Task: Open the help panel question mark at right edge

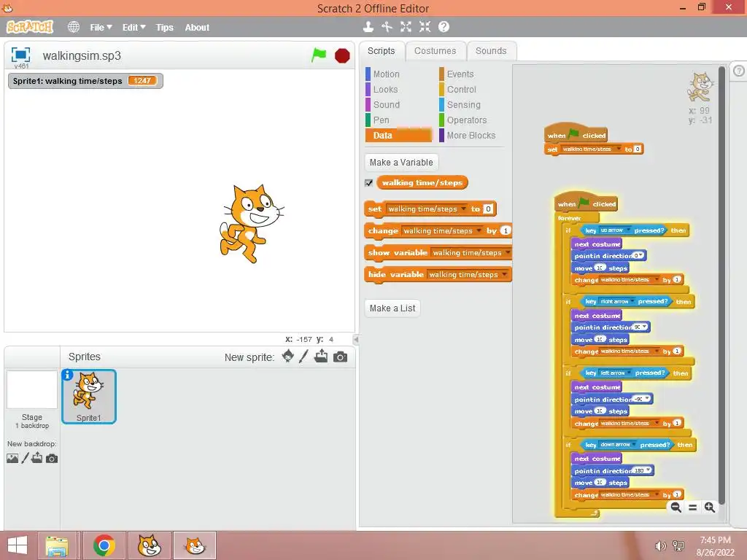Action: (x=738, y=71)
